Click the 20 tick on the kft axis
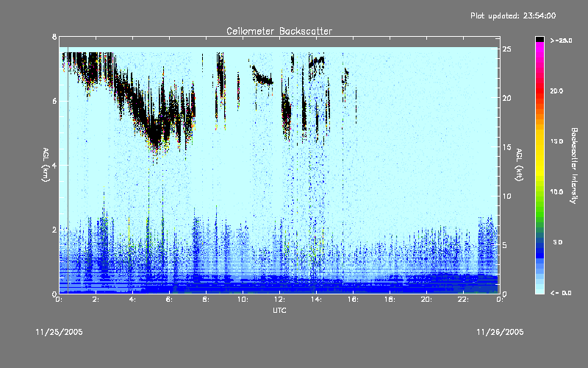This screenshot has height=368, width=588. coord(506,98)
